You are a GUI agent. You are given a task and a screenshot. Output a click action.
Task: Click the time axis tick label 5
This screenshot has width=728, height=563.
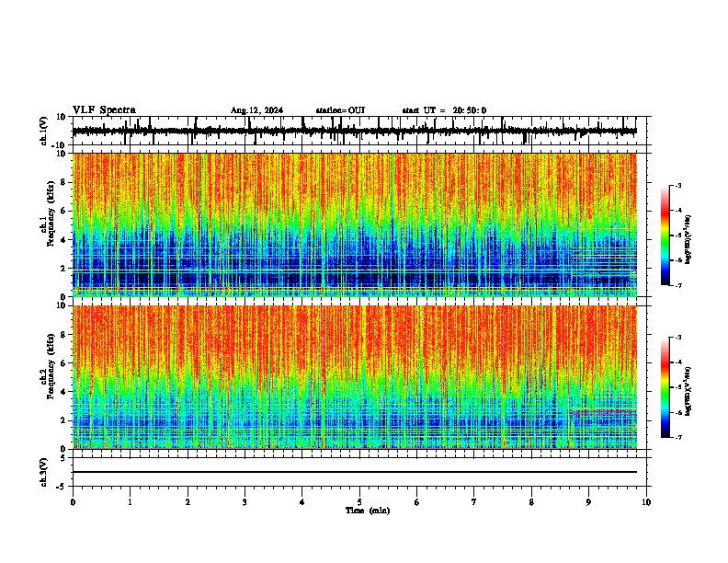tap(359, 502)
